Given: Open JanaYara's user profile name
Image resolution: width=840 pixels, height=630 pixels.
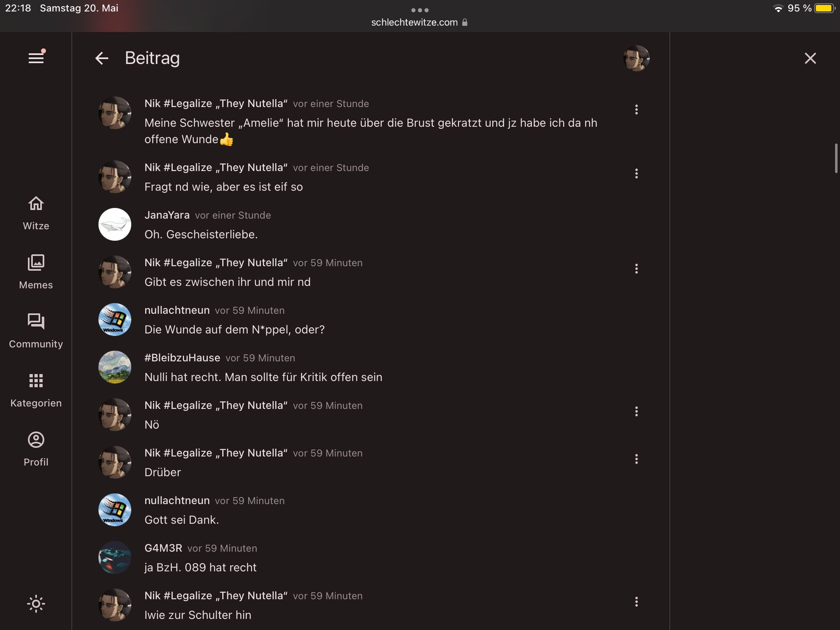Looking at the screenshot, I should [x=167, y=215].
